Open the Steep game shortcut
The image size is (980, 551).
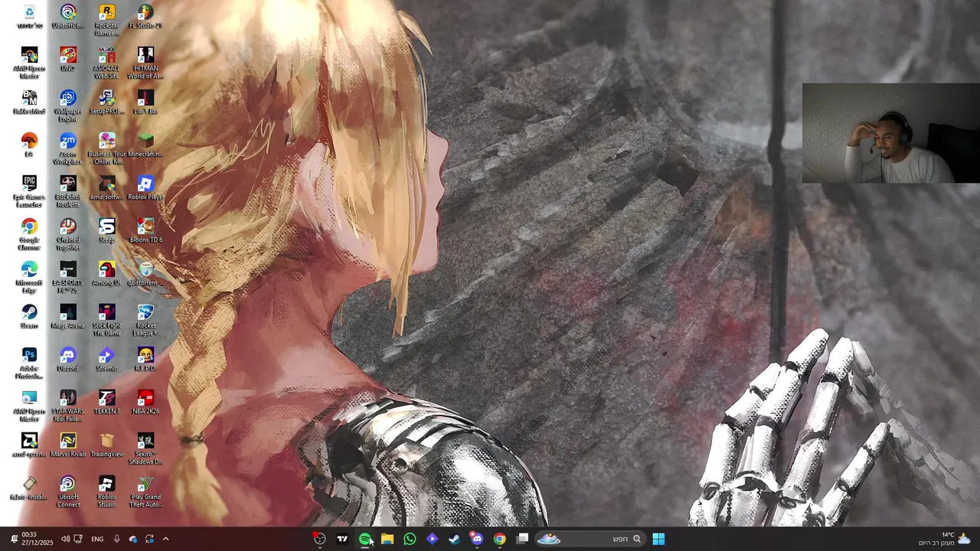[x=107, y=230]
